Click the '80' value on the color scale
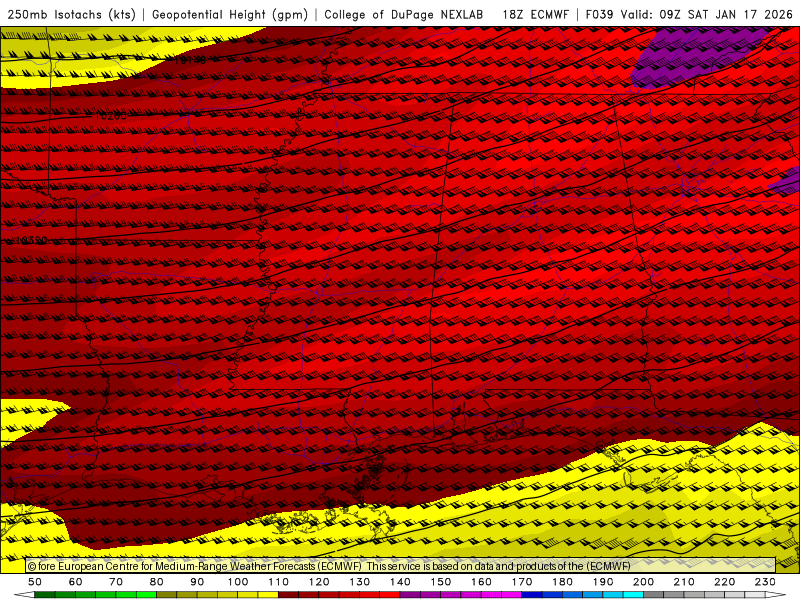Screen dimensions: 800x600 click(157, 582)
